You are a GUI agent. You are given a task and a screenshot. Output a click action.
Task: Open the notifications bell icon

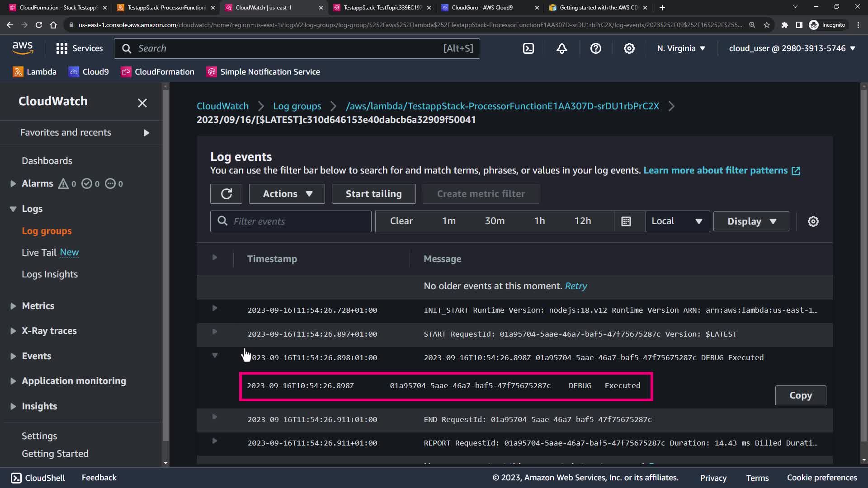point(562,48)
